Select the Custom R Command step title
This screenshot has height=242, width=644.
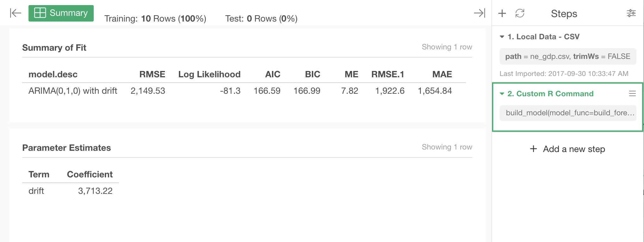coord(550,94)
